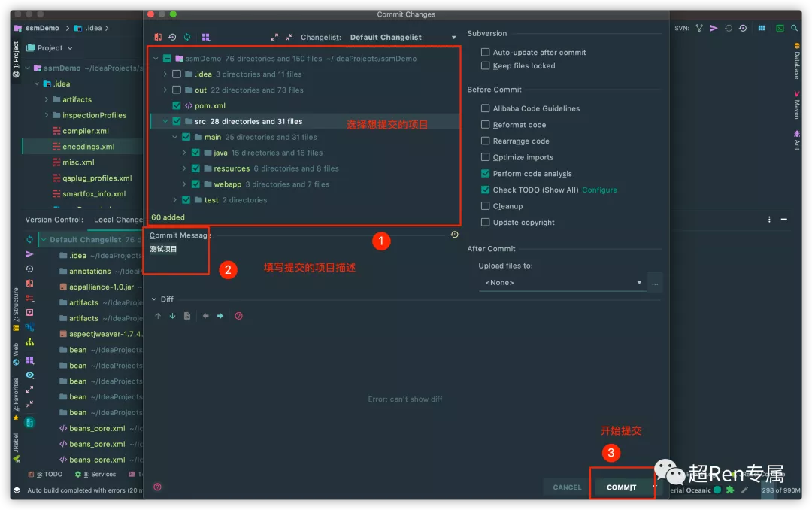812x510 pixels.
Task: Disable Perform code analysis
Action: click(485, 174)
